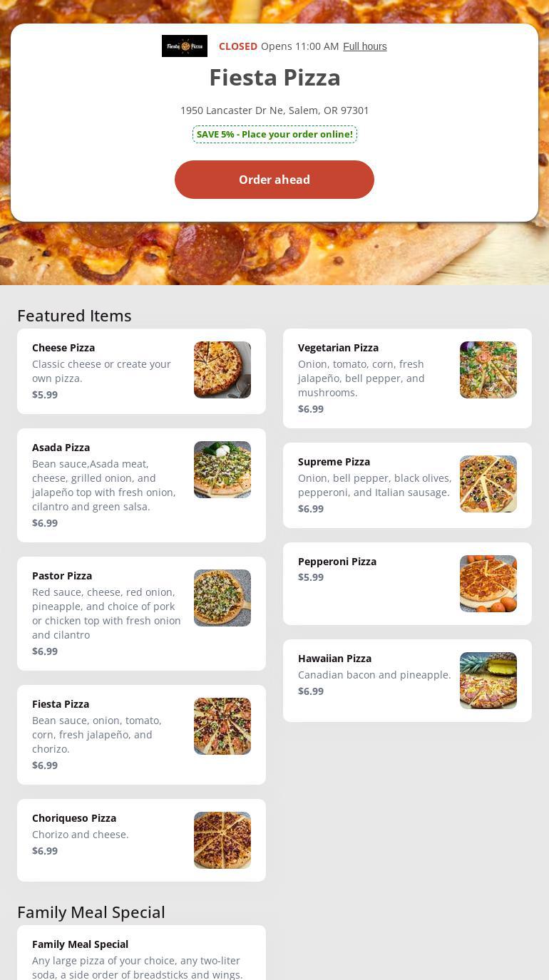Viewport: 549px width, 980px height.
Task: Click the restaurant address text
Action: [274, 110]
